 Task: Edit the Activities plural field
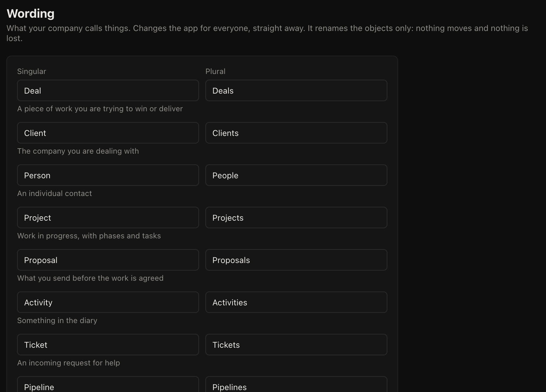coord(296,302)
